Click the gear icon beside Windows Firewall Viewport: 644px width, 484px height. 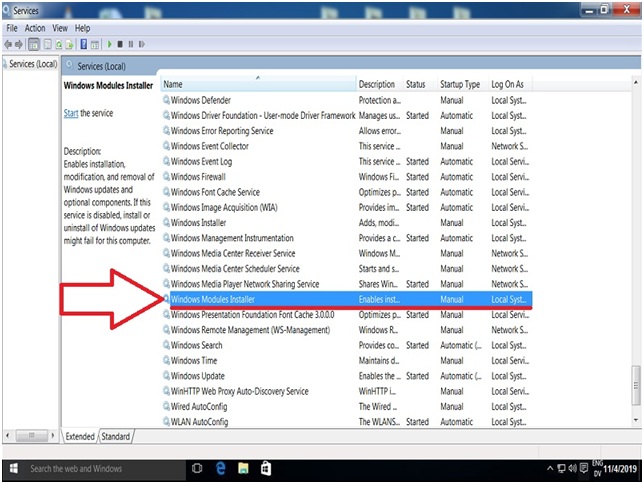click(166, 177)
